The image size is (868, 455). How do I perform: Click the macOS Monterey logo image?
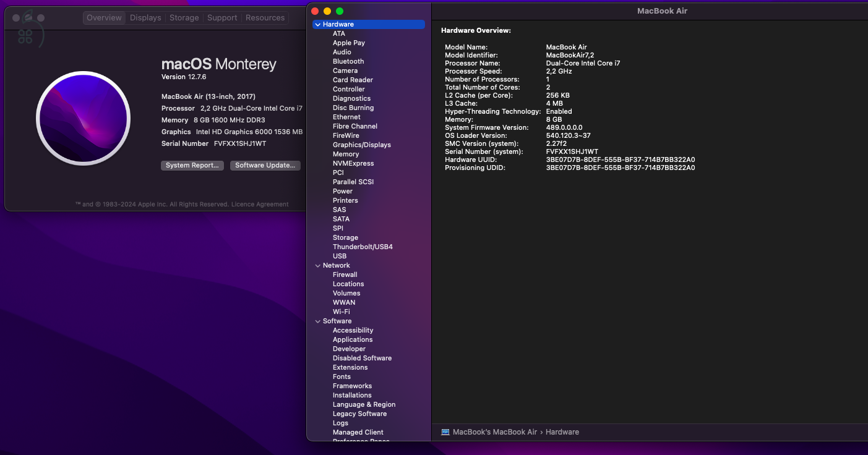(83, 118)
